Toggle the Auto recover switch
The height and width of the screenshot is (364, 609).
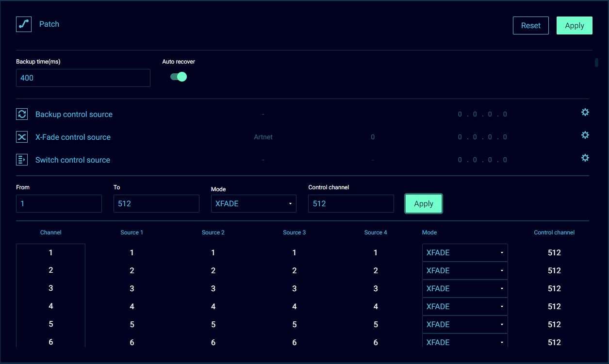(179, 77)
